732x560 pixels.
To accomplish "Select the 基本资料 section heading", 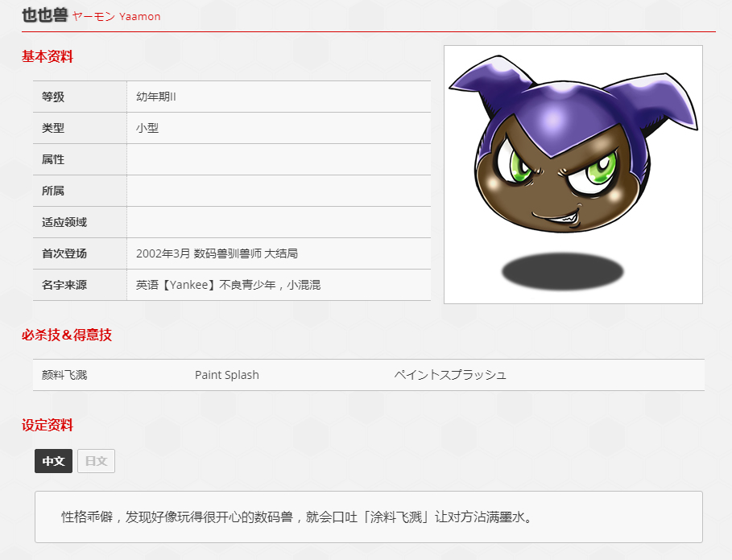I will click(x=48, y=56).
